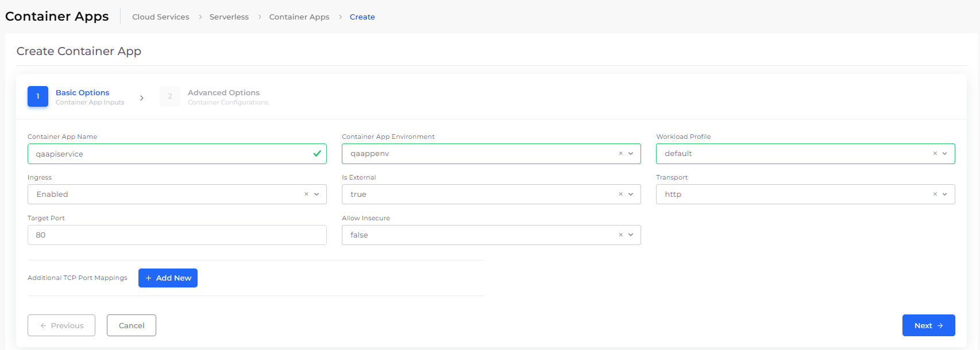Open the Workload Profile dropdown
980x350 pixels.
945,154
